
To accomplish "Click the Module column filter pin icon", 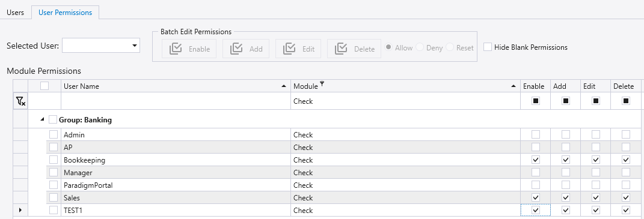I will pos(322,84).
